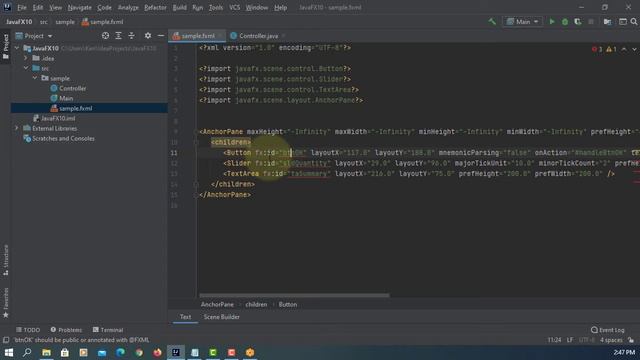Open the Problems tool window
The image size is (640, 360).
tap(66, 330)
